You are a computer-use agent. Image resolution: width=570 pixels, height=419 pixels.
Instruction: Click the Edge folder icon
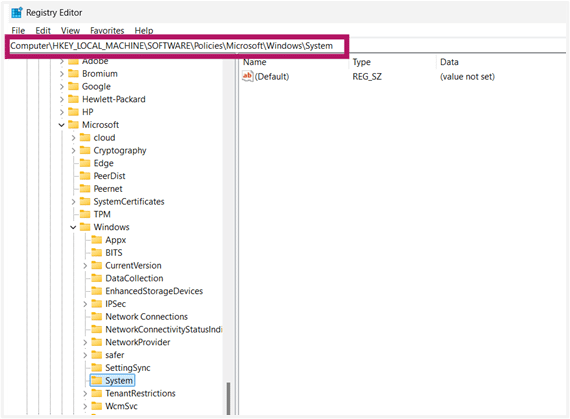[85, 163]
